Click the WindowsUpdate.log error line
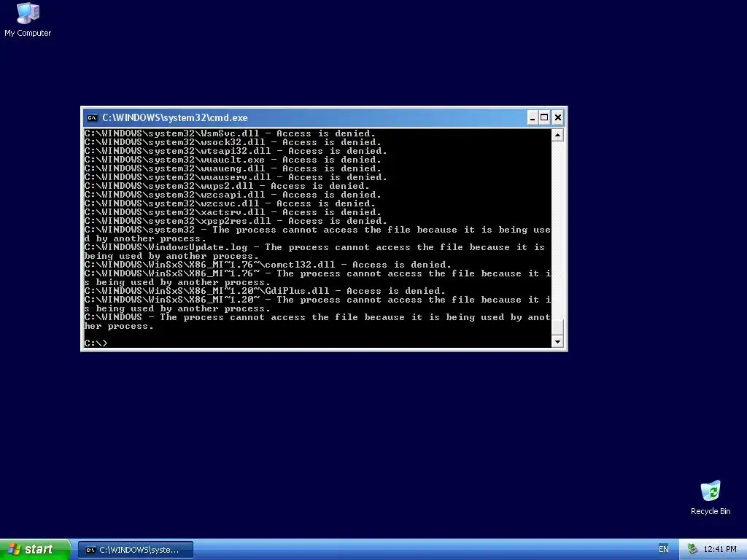 tap(314, 252)
